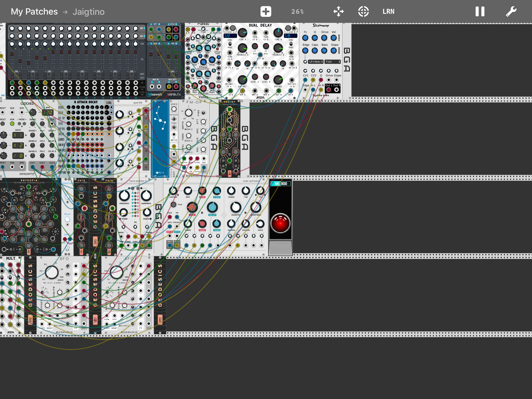
Task: Click the 1/2 time division display on Dual Delay
Action: click(x=230, y=36)
